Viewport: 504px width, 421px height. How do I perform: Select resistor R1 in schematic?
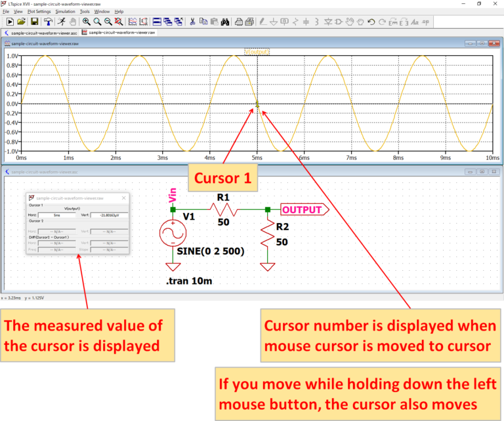224,210
